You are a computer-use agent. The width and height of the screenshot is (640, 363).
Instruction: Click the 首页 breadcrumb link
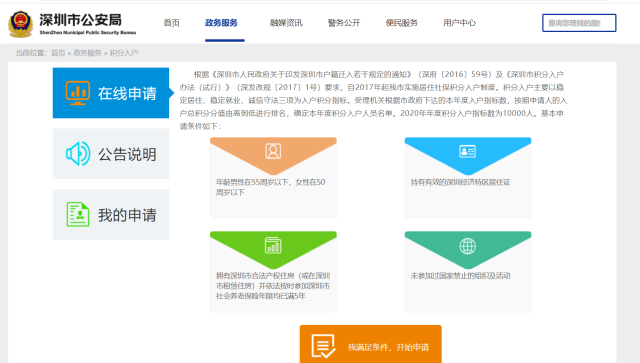(58, 53)
